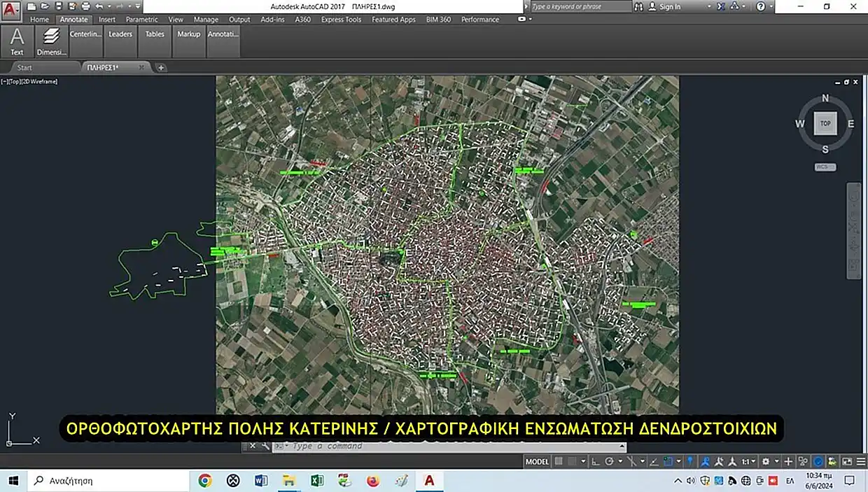The image size is (868, 492).
Task: Open the Dimensions panel
Action: point(51,41)
